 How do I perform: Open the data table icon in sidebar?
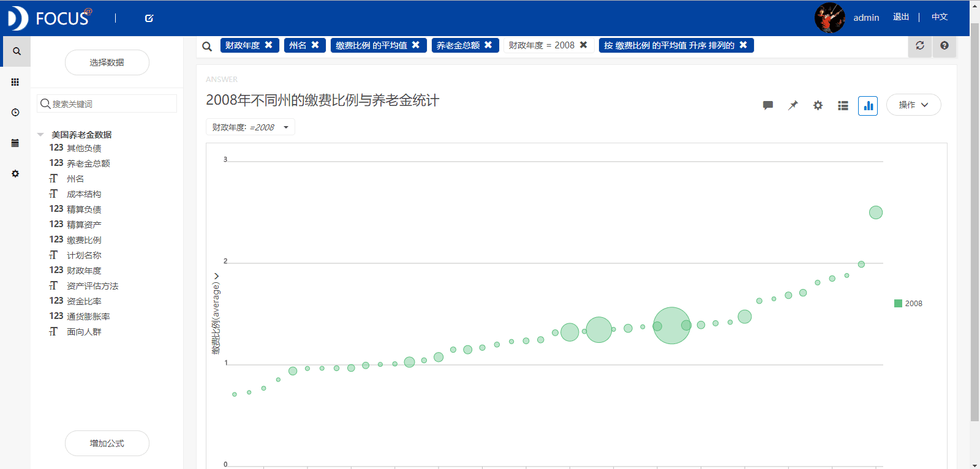[x=15, y=143]
